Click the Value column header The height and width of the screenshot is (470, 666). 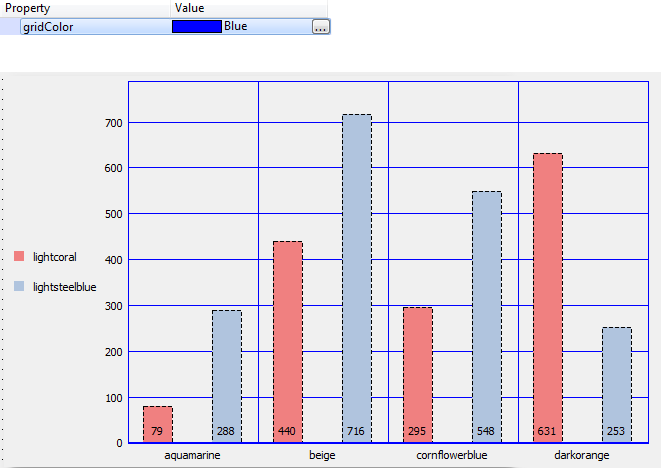(189, 8)
